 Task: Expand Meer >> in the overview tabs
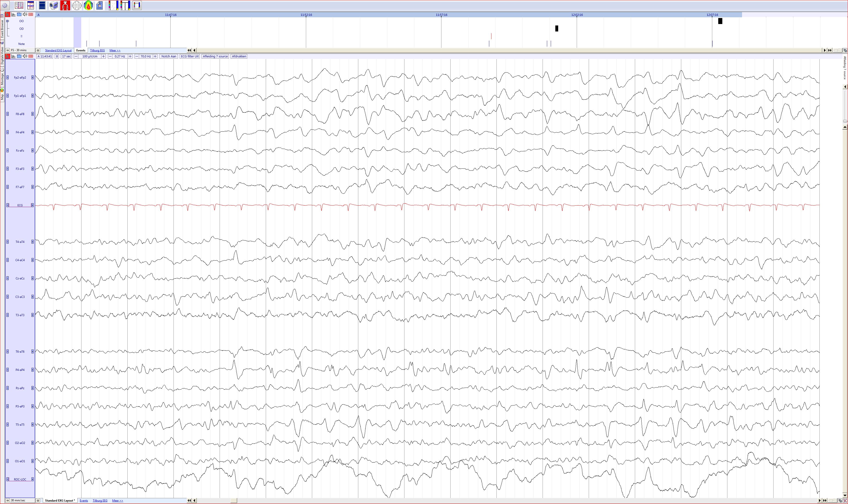pos(115,51)
